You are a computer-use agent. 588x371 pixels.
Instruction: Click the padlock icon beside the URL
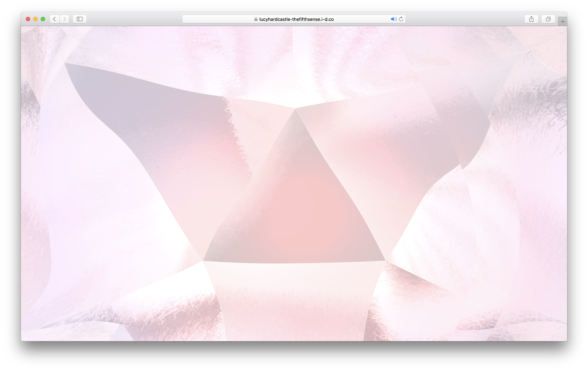256,19
